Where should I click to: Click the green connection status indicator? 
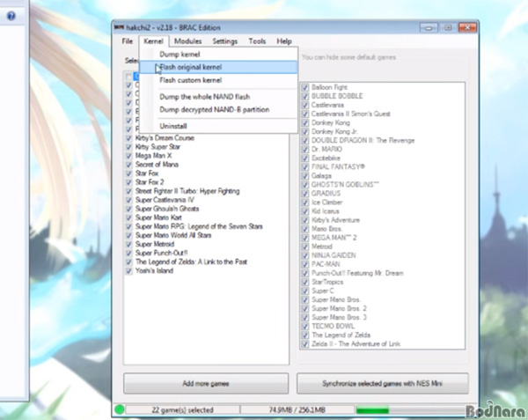pos(119,409)
